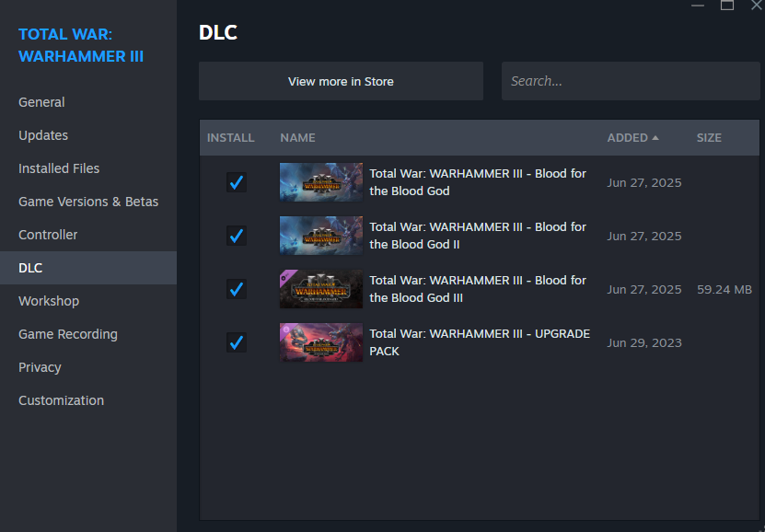Select the DLC sidebar tab
765x532 pixels.
(88, 268)
